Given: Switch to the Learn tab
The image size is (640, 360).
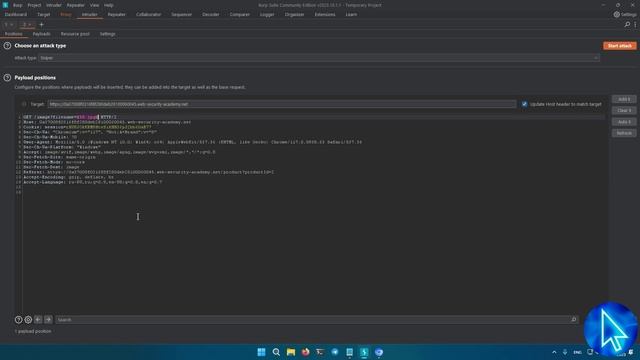Looking at the screenshot, I should click(351, 14).
